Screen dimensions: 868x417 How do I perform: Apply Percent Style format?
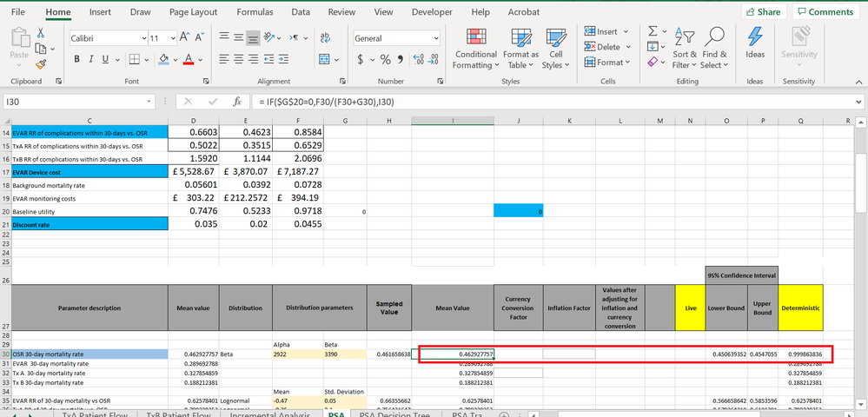tap(385, 59)
